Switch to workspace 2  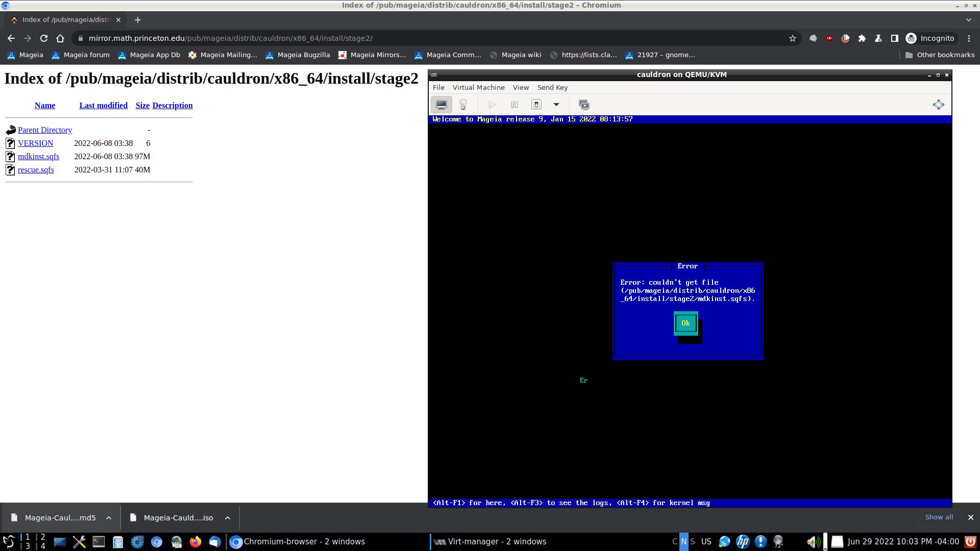pyautogui.click(x=43, y=537)
